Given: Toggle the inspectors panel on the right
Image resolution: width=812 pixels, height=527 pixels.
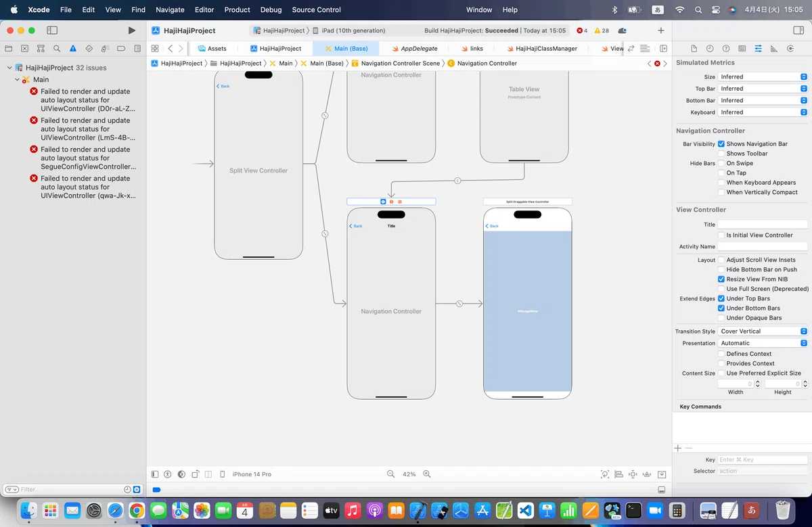Looking at the screenshot, I should coord(798,30).
